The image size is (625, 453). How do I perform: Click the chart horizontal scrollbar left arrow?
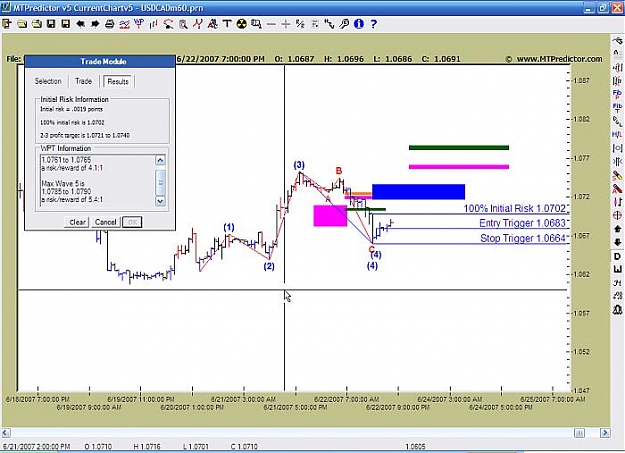6,433
